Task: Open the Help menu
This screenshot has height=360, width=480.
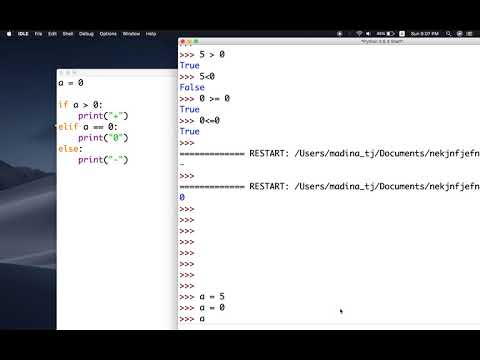Action: 151,34
